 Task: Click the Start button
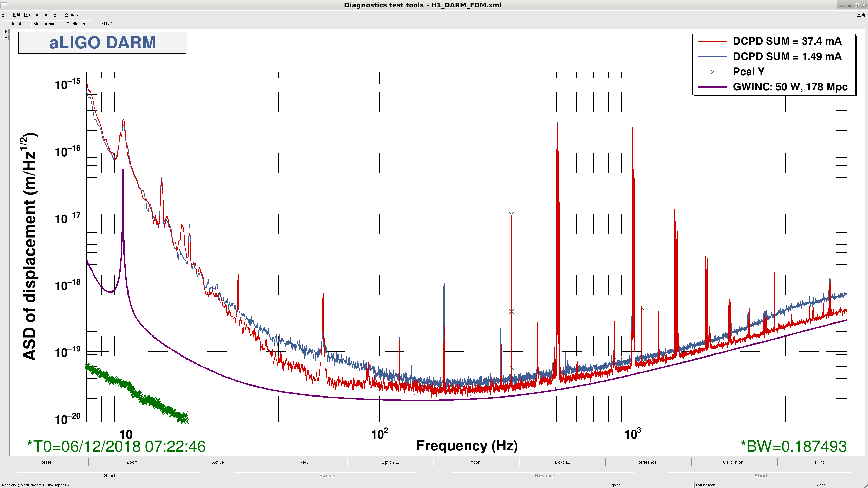[110, 476]
